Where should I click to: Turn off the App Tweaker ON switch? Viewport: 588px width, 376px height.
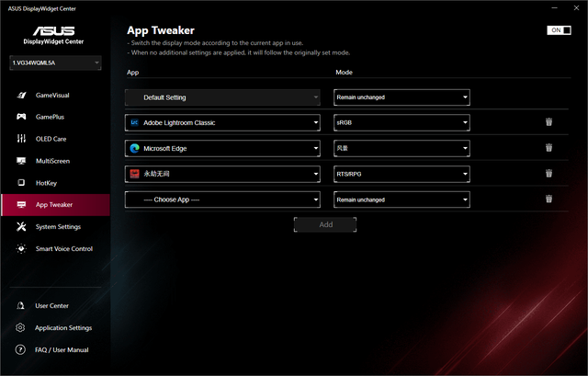[x=559, y=30]
